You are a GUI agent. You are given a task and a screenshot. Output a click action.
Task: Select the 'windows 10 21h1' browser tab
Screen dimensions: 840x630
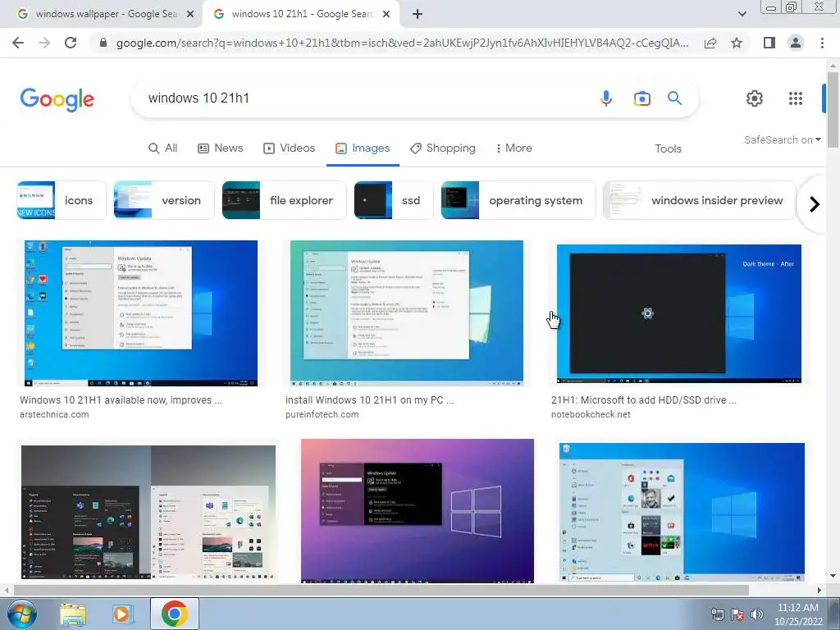(300, 15)
